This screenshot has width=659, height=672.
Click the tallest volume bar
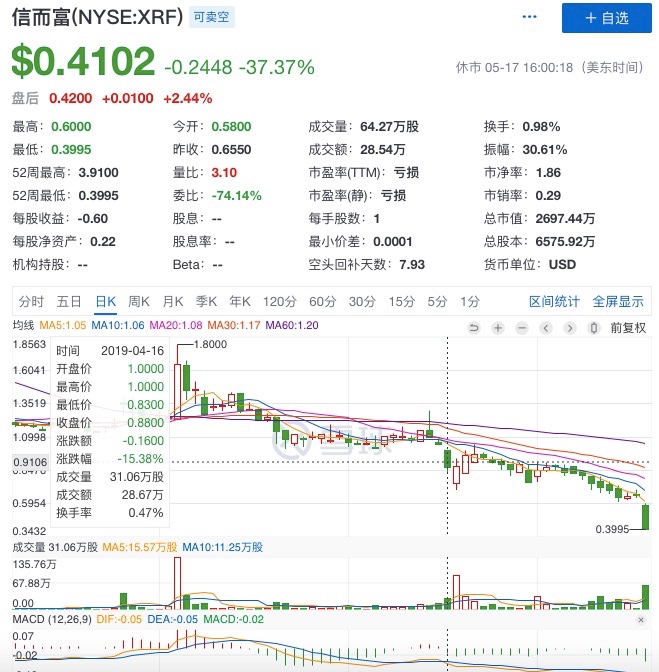pyautogui.click(x=177, y=583)
